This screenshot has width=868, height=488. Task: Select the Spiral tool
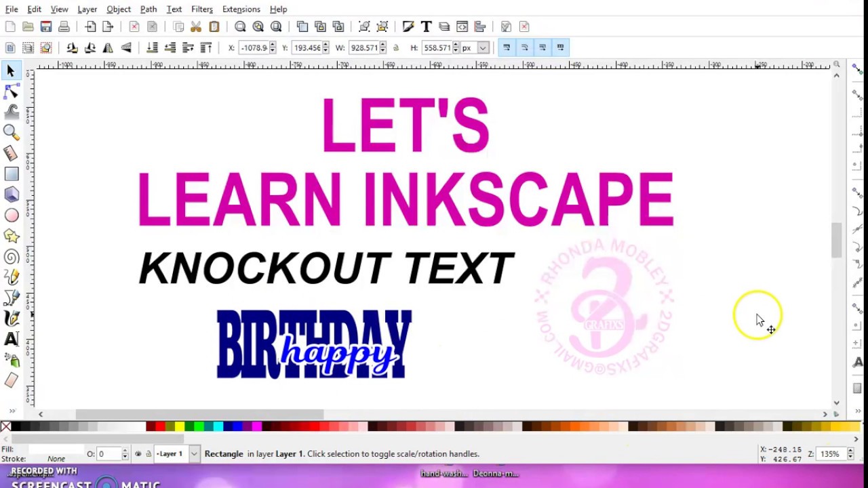tap(11, 257)
